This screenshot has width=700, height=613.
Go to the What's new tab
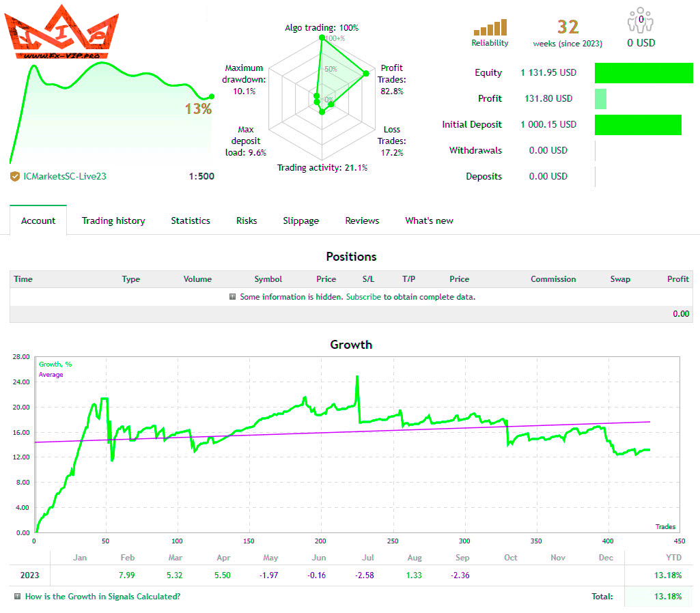(x=429, y=220)
